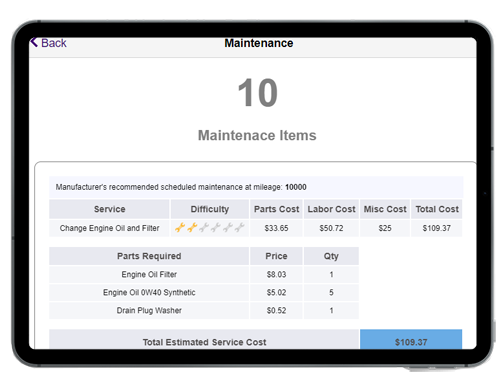Click the Maintenace Items heading
Image resolution: width=500 pixels, height=388 pixels.
coord(257,135)
